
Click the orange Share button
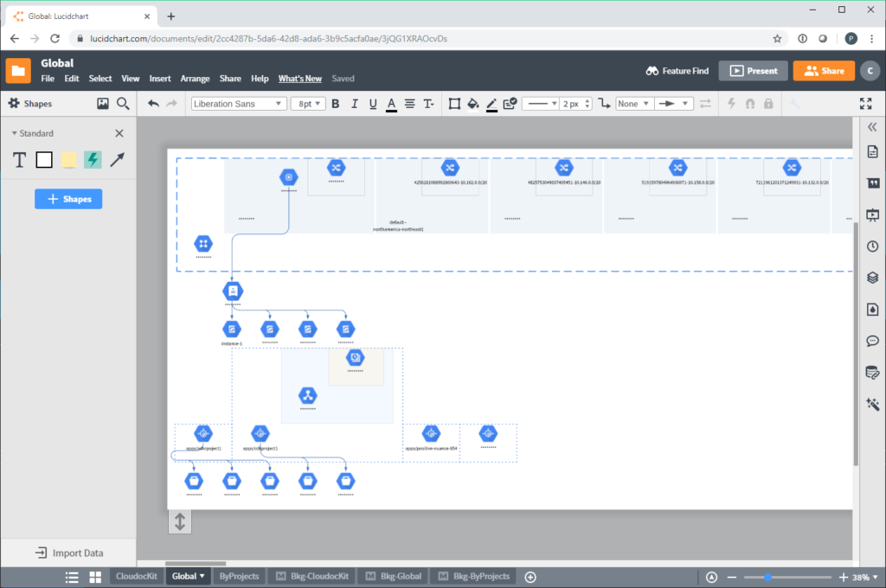824,71
